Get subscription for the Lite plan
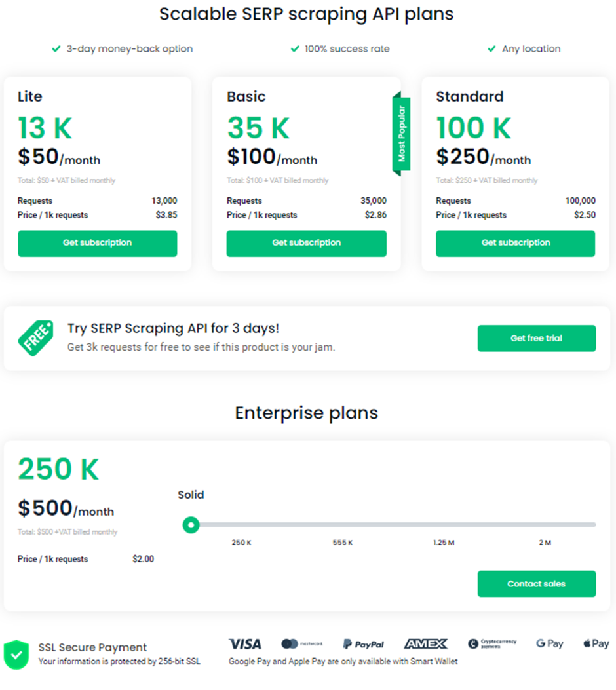Image resolution: width=616 pixels, height=690 pixels. coord(98,243)
